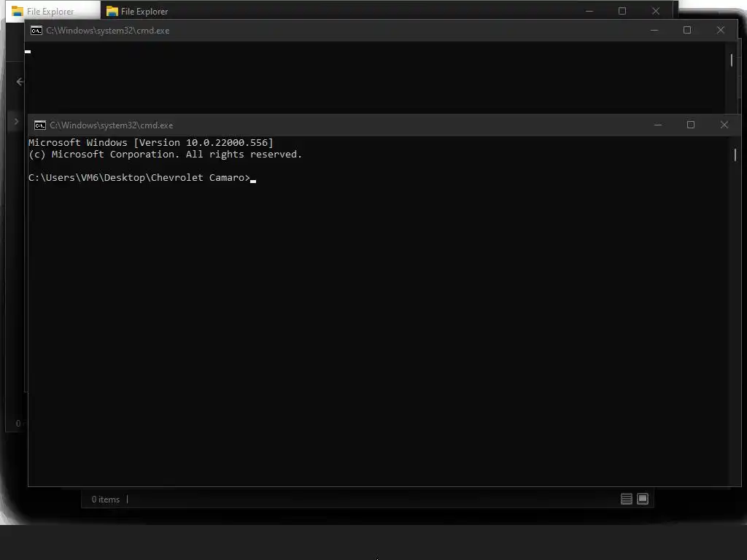Close the back cmd.exe window

pyautogui.click(x=720, y=30)
